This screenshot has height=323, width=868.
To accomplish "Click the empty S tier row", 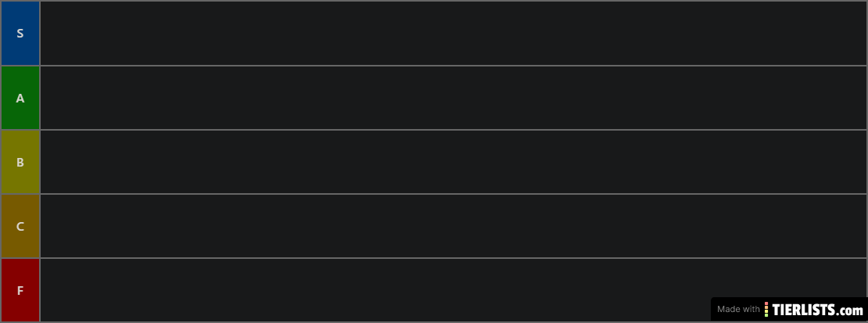I will pos(454,34).
